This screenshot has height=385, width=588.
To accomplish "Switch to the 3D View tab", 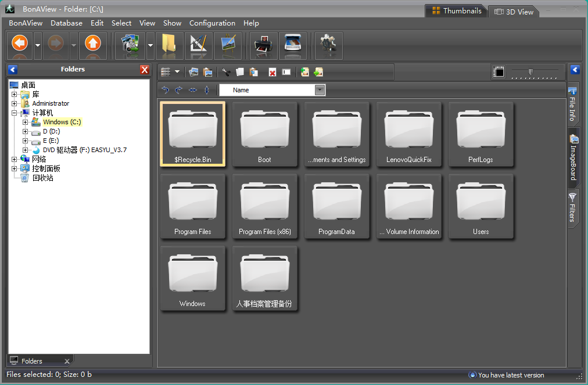I will (x=514, y=11).
